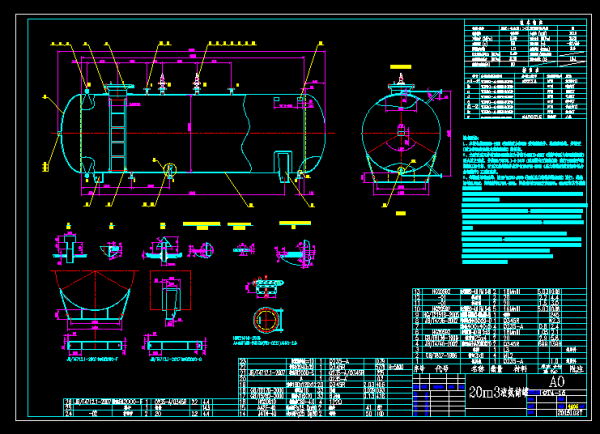The height and width of the screenshot is (434, 600).
Task: Click the right elliptical head of the tank
Action: [x=322, y=132]
